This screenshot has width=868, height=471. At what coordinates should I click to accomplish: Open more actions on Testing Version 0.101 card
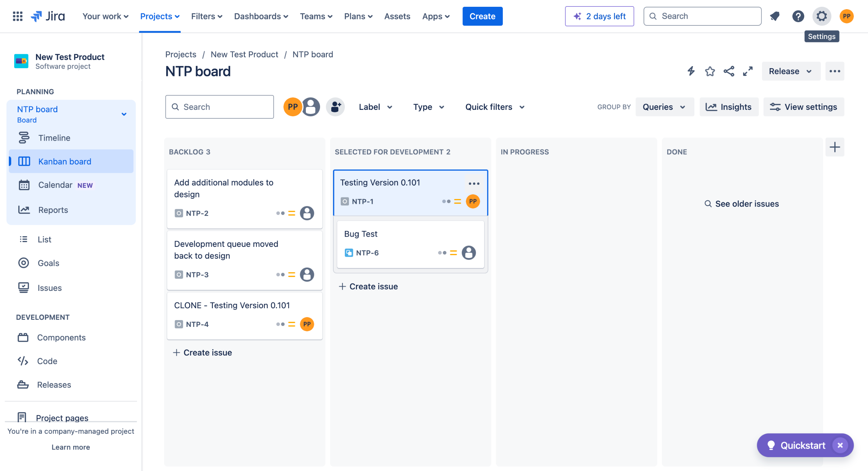tap(474, 183)
